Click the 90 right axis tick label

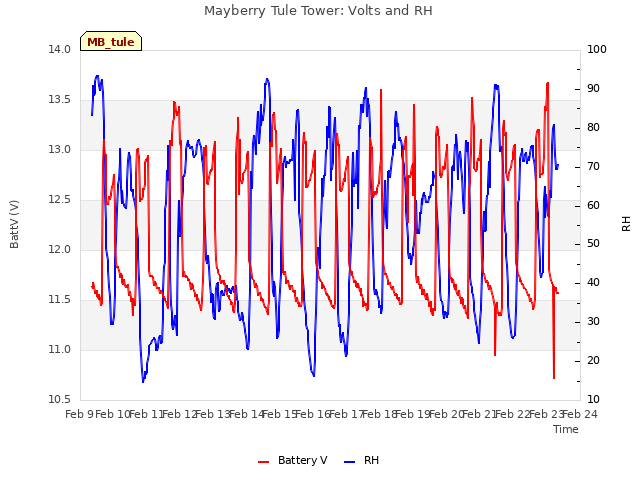point(593,89)
